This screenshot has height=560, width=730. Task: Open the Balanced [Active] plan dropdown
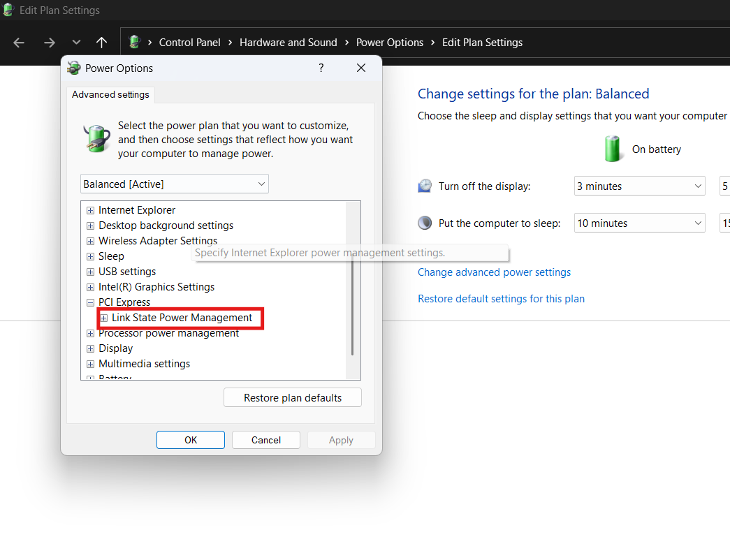point(175,184)
